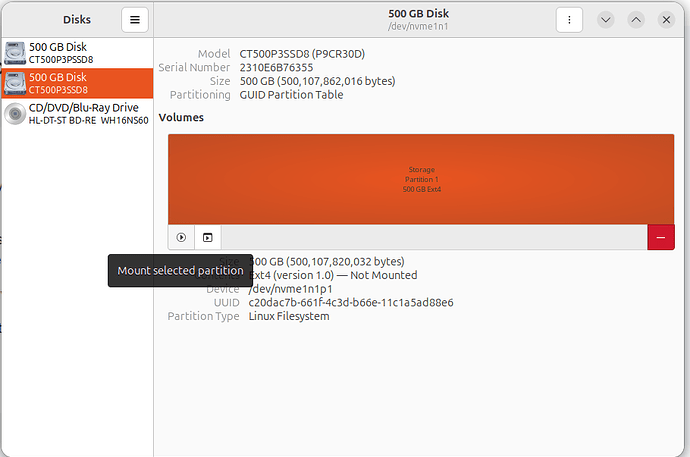Click the /dev/nvme1n1p1 device path
The width and height of the screenshot is (690, 457).
pos(290,289)
